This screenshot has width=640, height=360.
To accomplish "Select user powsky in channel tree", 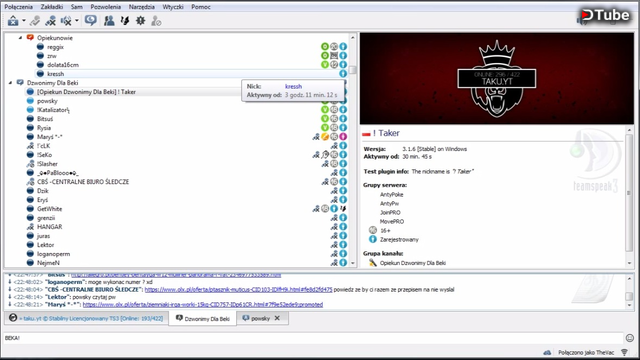I will pyautogui.click(x=47, y=101).
